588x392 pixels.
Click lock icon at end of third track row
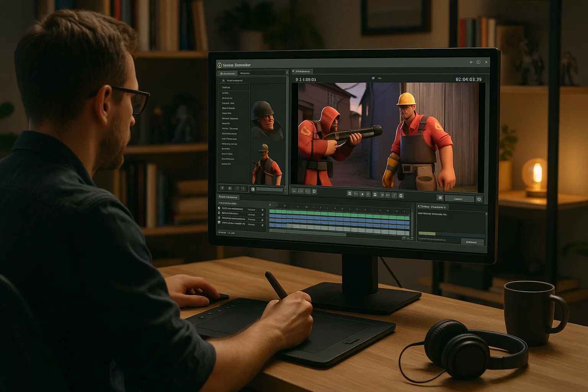click(262, 220)
